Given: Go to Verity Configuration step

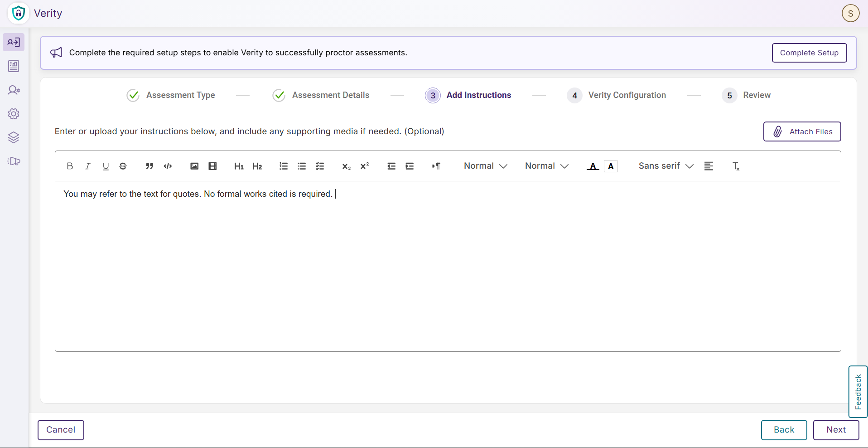Looking at the screenshot, I should [x=616, y=95].
